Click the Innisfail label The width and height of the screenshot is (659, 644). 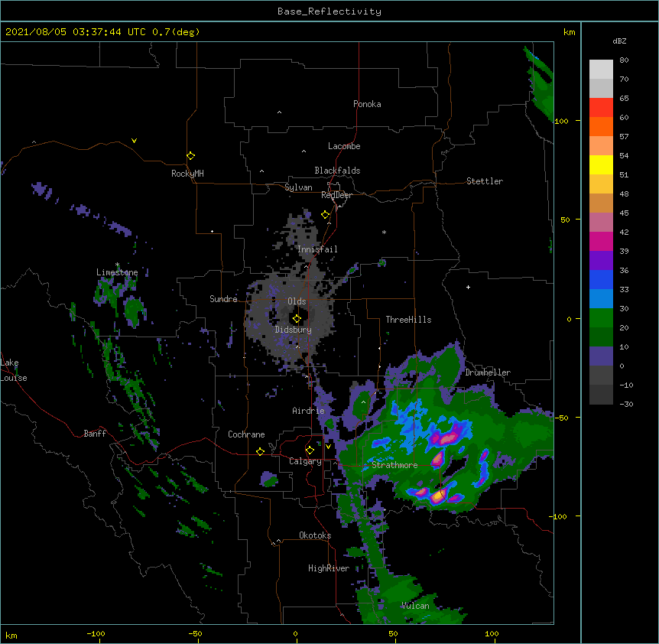tap(317, 249)
